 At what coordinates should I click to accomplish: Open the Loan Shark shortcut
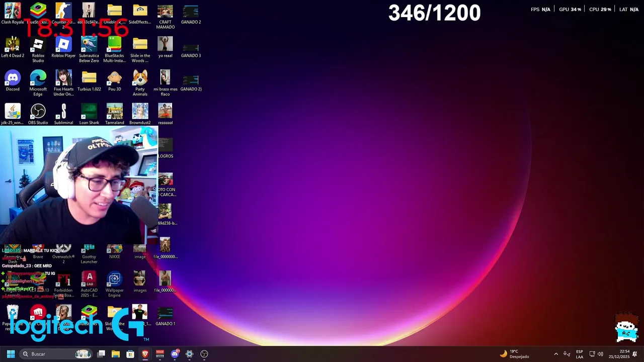pos(89,114)
